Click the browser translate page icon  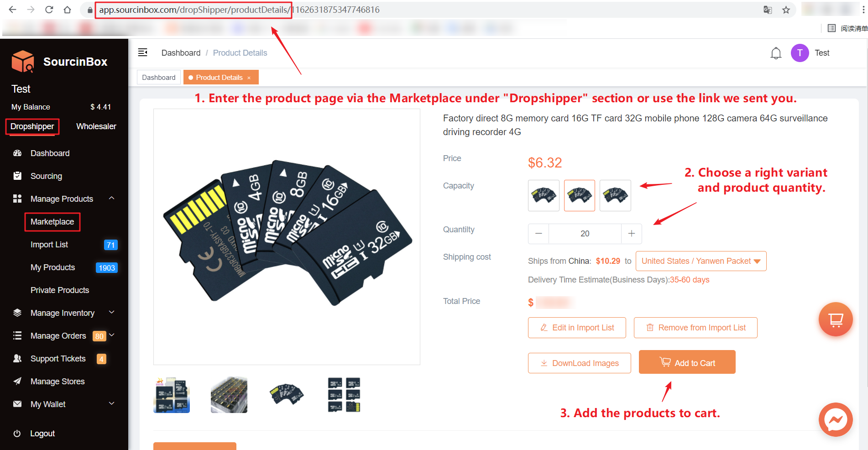pyautogui.click(x=768, y=10)
